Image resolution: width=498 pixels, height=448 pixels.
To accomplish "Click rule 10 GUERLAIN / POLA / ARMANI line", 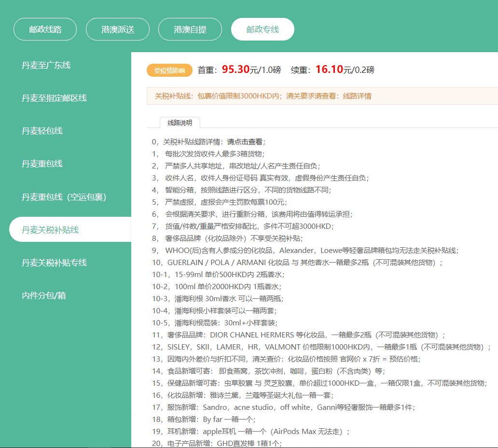I will (297, 263).
